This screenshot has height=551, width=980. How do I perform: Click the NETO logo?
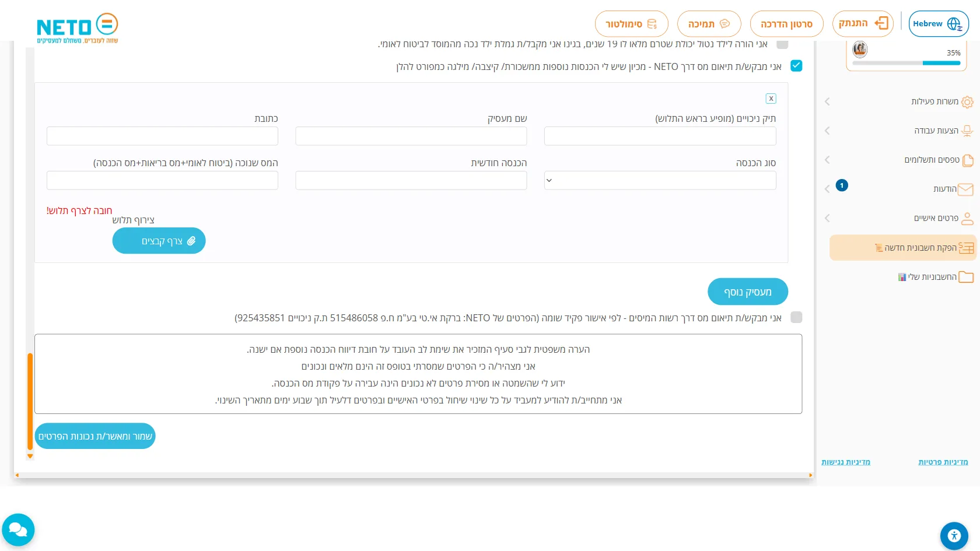point(77,28)
